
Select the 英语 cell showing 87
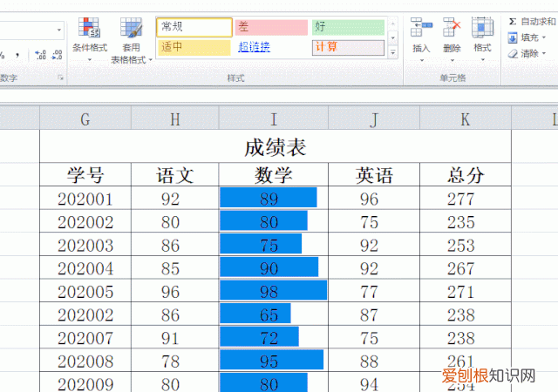click(374, 314)
